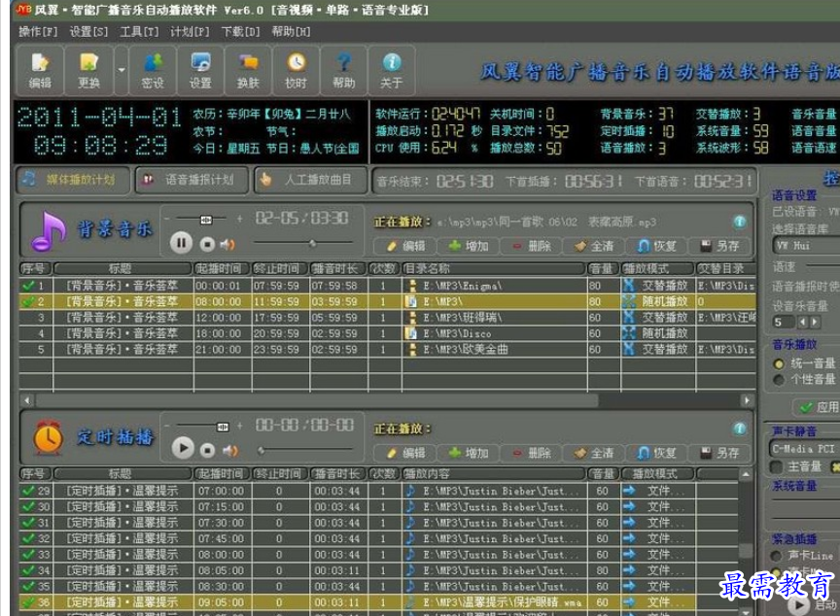840x616 pixels.
Task: Select the 07:15:00 start time cell
Action: 222,507
